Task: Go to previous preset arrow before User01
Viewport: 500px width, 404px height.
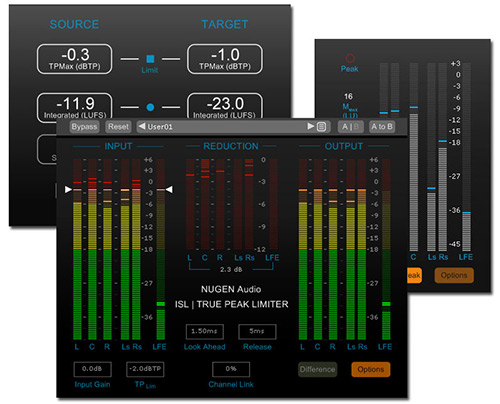Action: tap(142, 126)
